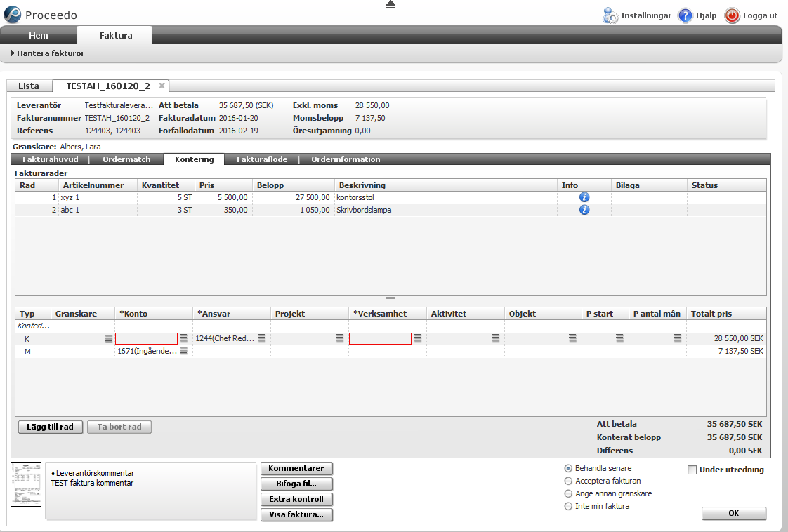This screenshot has height=532, width=788.
Task: Switch to Fakturaflöde tab
Action: tap(262, 159)
